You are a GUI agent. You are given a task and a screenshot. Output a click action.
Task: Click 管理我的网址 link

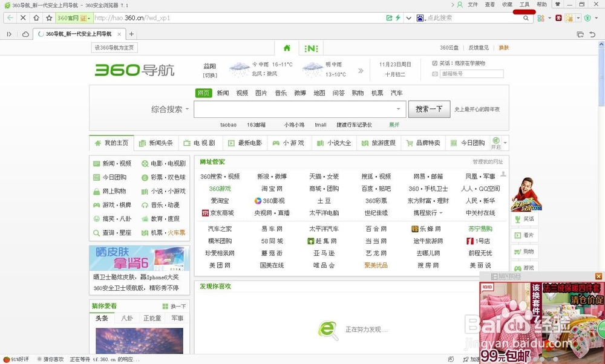pyautogui.click(x=488, y=161)
